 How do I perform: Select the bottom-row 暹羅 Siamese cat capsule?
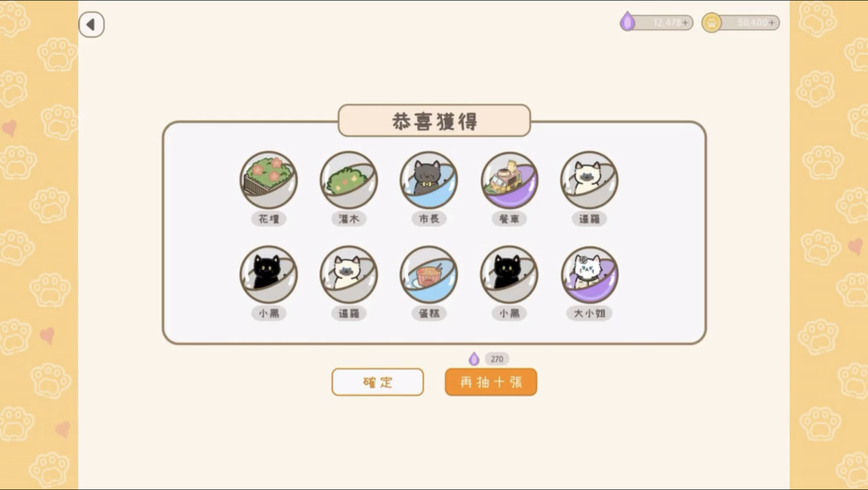(x=349, y=274)
